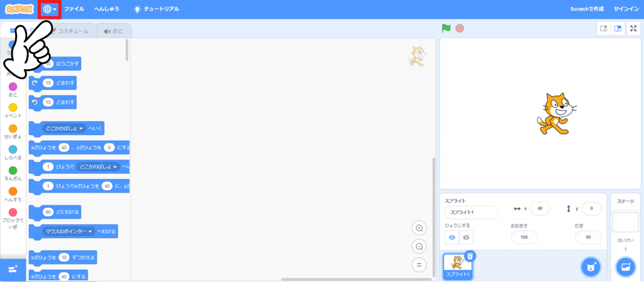The width and height of the screenshot is (644, 282).
Task: Open チュートリアル tutorials
Action: [157, 9]
